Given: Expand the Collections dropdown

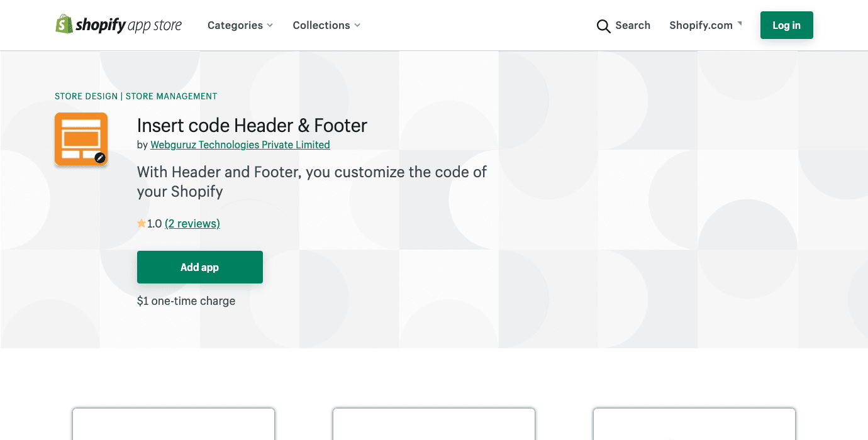Looking at the screenshot, I should point(326,25).
